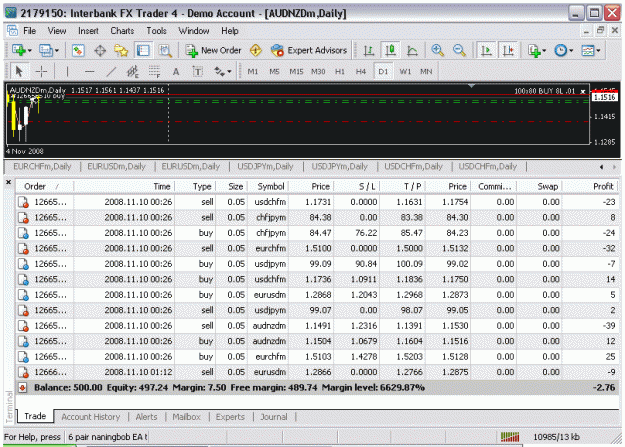
Task: Expand the Indicators dropdown arrow
Action: [544, 51]
